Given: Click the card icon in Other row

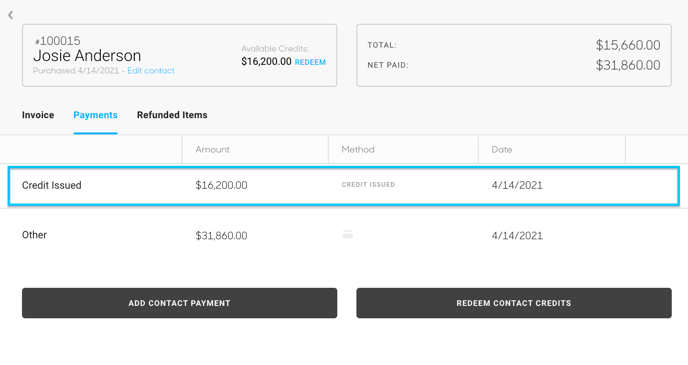Looking at the screenshot, I should click(348, 235).
